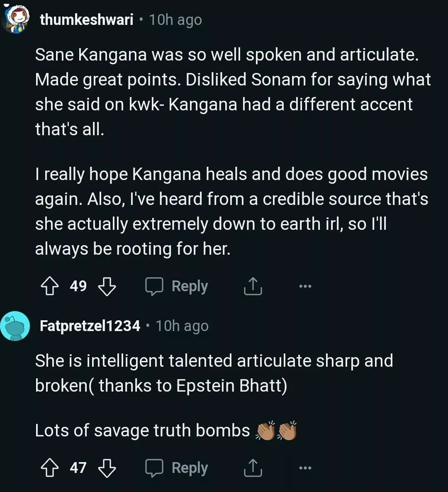
Task: Tap the "Lots of savage truth bombs" line
Action: point(142,431)
